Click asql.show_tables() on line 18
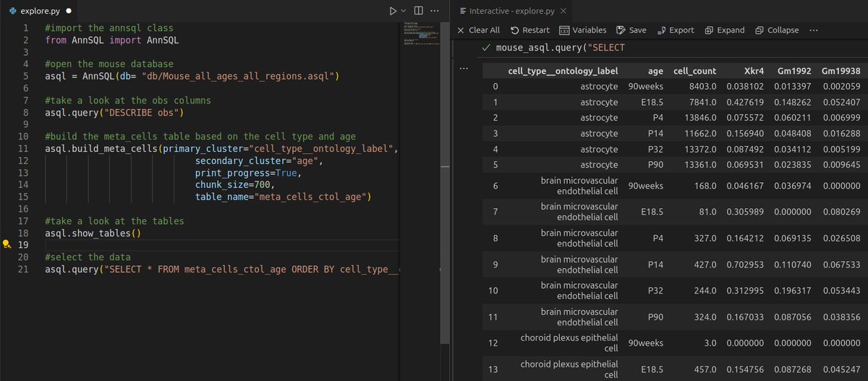This screenshot has width=868, height=381. tap(93, 234)
